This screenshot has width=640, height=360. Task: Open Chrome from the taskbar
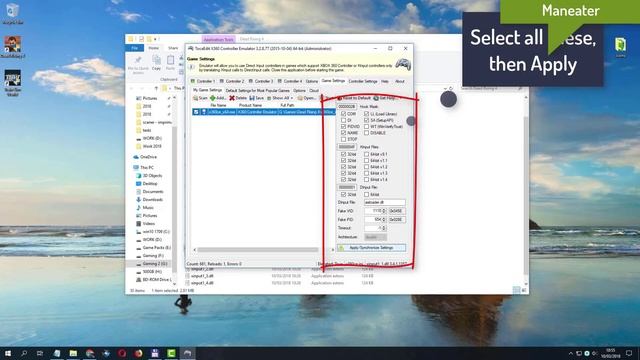pos(90,353)
